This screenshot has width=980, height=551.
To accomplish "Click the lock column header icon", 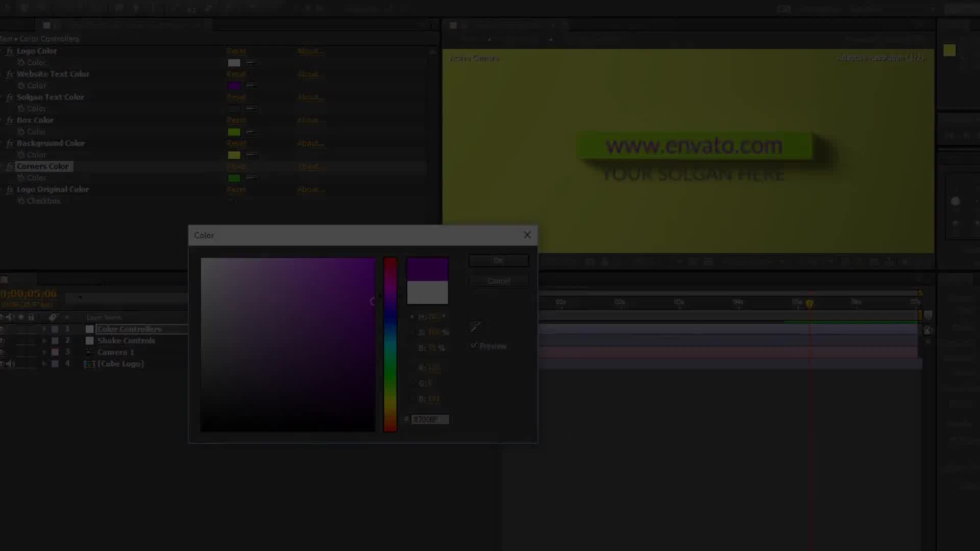I will (x=31, y=317).
